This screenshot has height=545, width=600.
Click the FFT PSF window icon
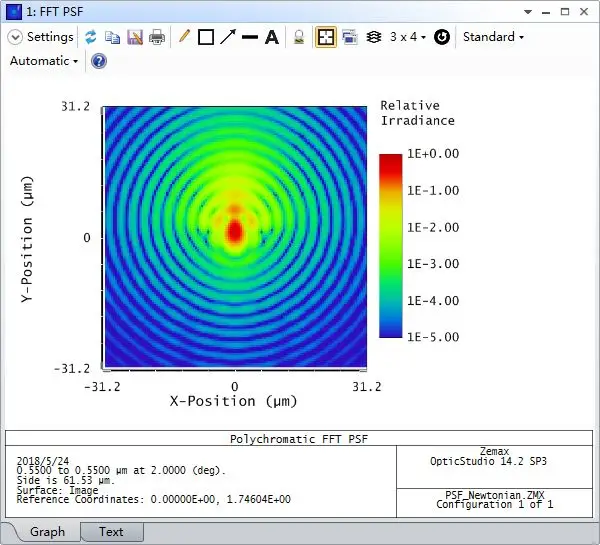[14, 11]
